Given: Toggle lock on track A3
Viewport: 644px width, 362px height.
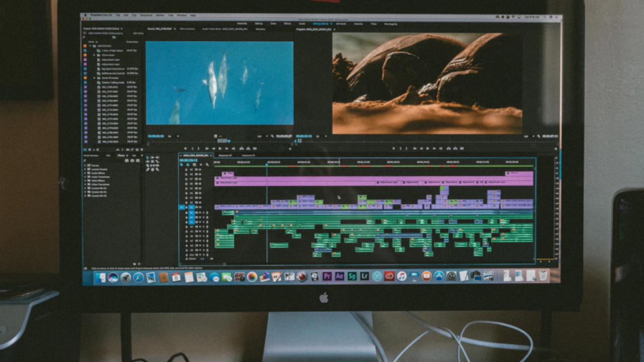Looking at the screenshot, I should pos(186,222).
